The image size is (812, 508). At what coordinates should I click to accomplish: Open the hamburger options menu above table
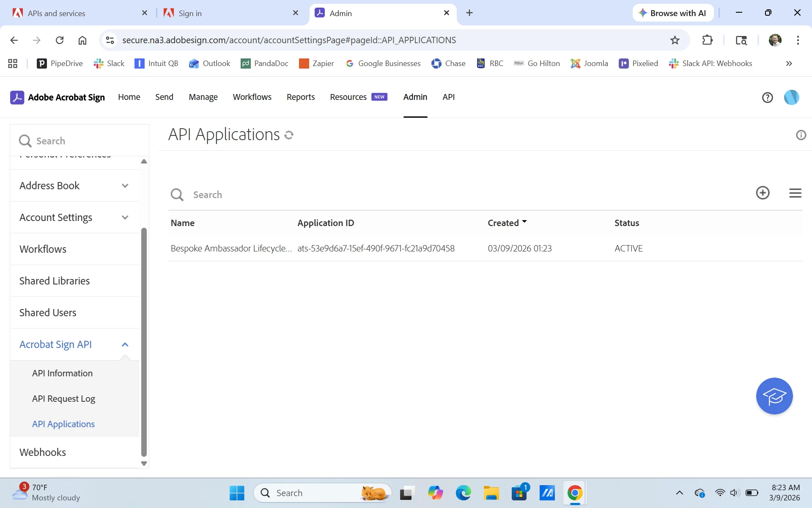click(795, 193)
